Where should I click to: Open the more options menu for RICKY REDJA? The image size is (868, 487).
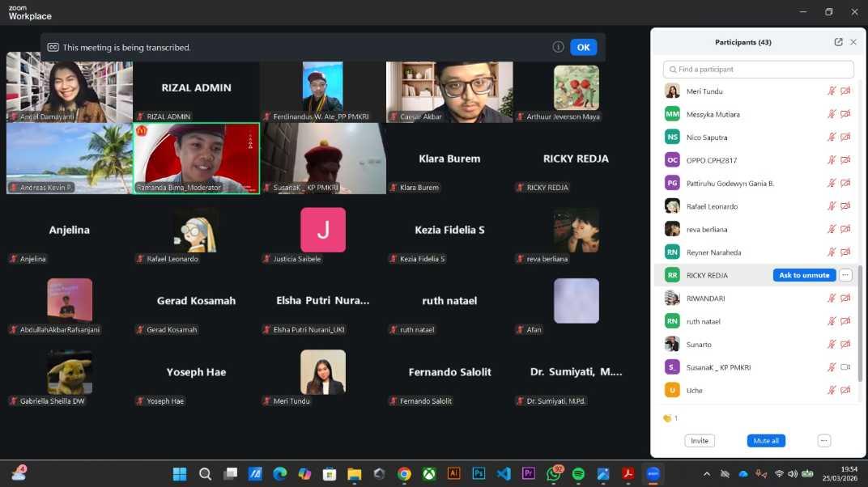845,275
